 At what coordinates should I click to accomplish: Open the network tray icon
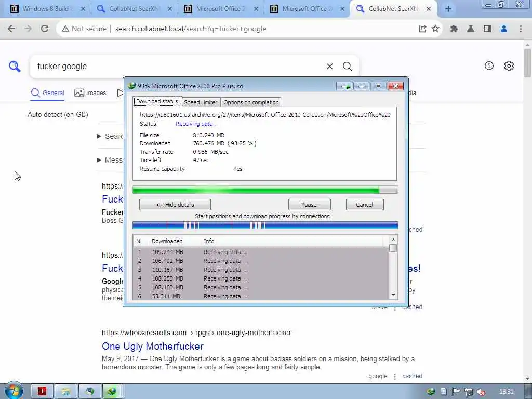(469, 392)
